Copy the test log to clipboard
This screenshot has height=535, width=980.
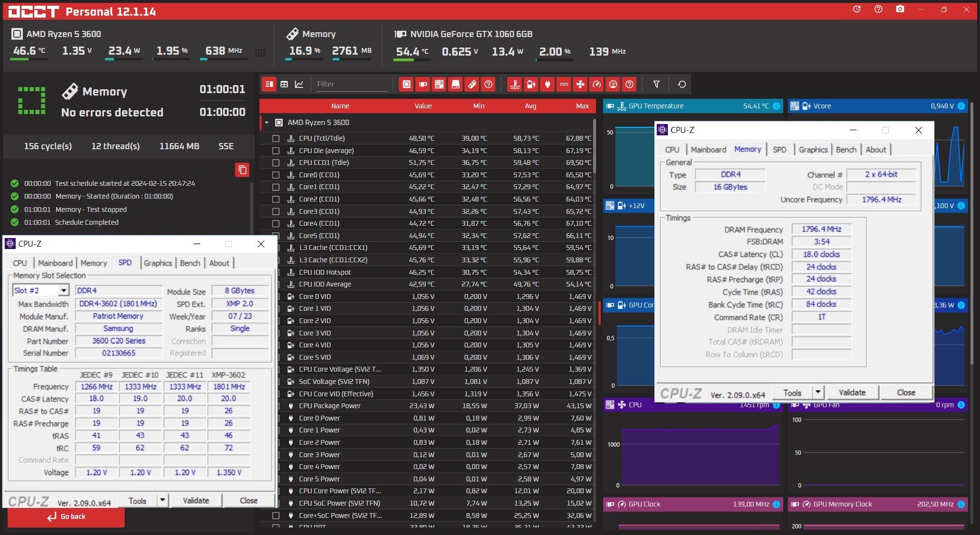pyautogui.click(x=242, y=170)
